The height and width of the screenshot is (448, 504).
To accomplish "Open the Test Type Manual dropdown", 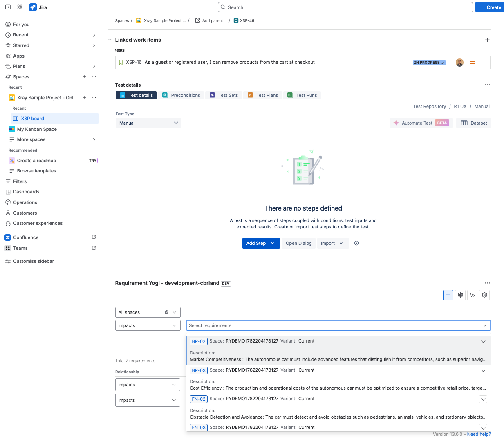I will click(x=148, y=123).
